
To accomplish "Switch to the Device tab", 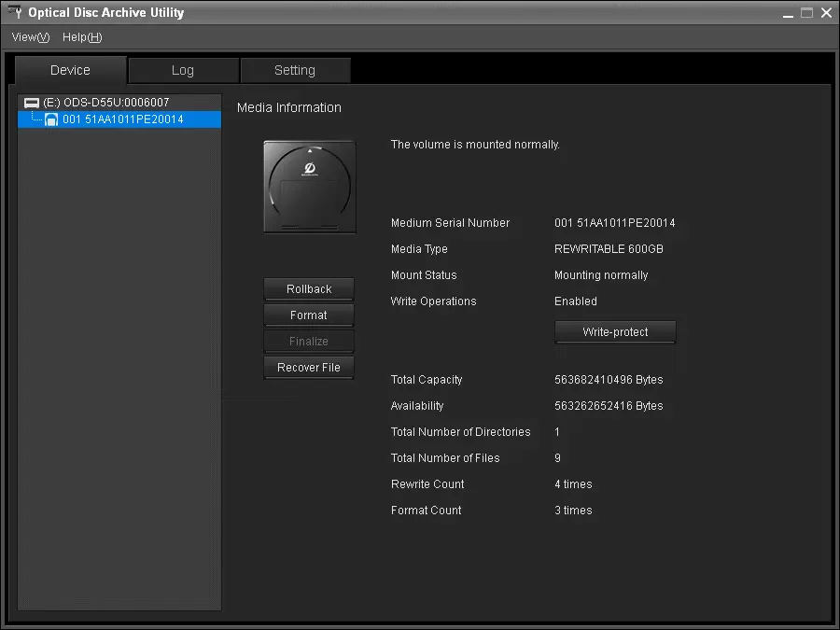I will click(71, 70).
